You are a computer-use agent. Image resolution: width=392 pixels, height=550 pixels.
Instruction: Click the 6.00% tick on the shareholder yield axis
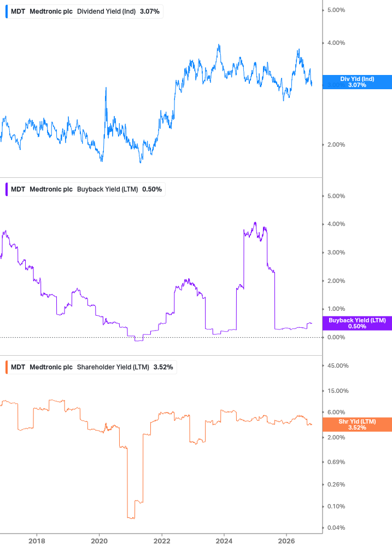pos(336,412)
